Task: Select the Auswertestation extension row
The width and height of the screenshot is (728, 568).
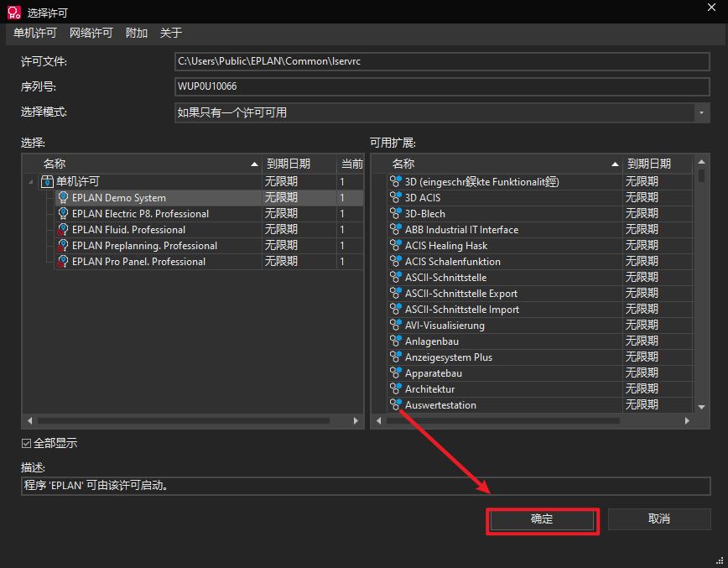Action: pos(440,405)
